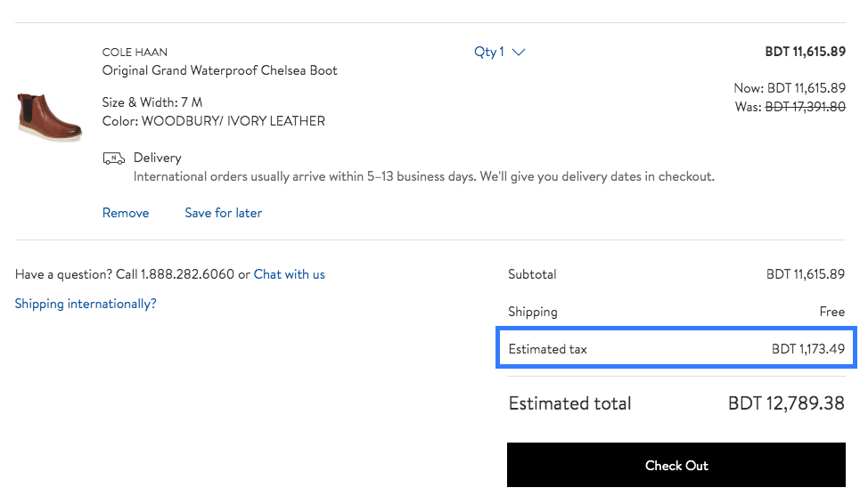Click the Size & Width 7 M text
Image resolution: width=868 pixels, height=504 pixels.
point(152,102)
